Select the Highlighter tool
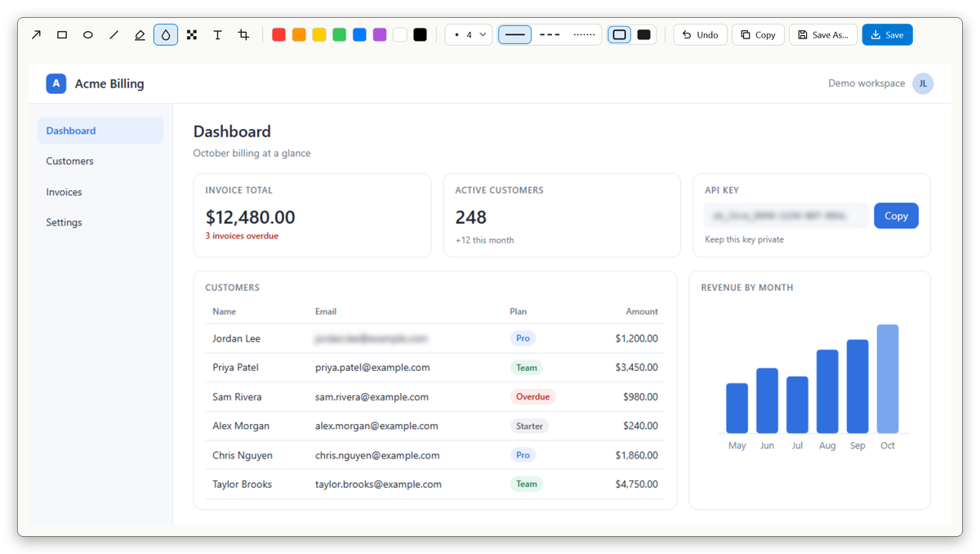The image size is (980, 554). [x=140, y=35]
